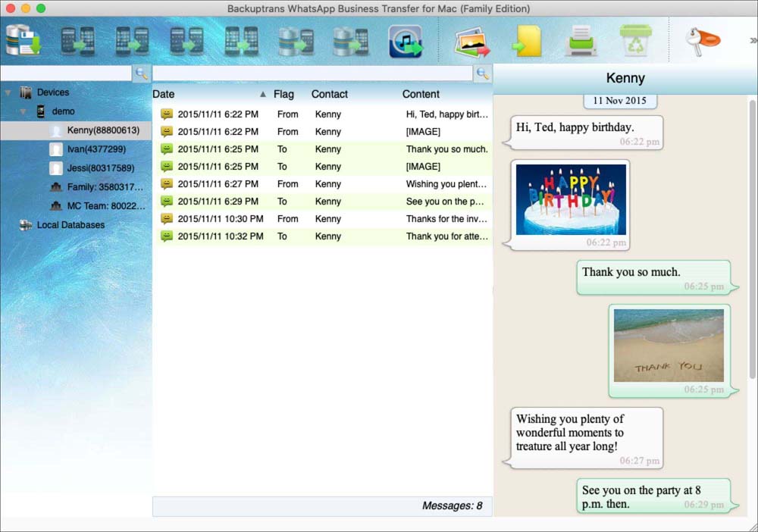
Task: Open the Thank You beach sand image thumbnail
Action: point(669,346)
